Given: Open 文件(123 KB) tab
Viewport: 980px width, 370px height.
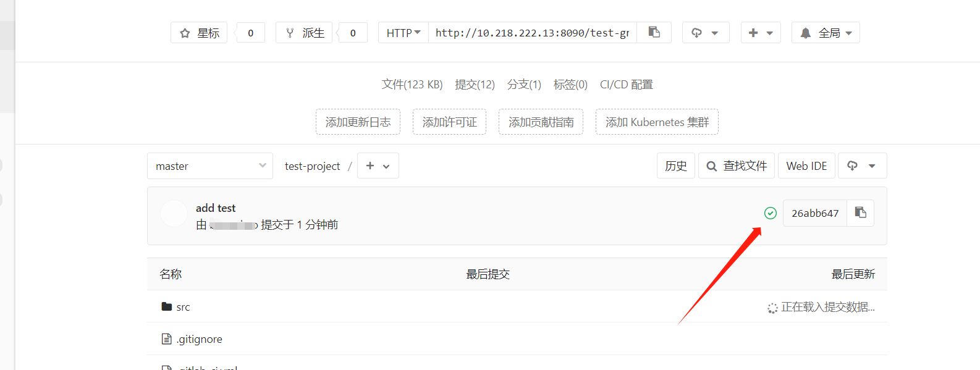Looking at the screenshot, I should [412, 85].
